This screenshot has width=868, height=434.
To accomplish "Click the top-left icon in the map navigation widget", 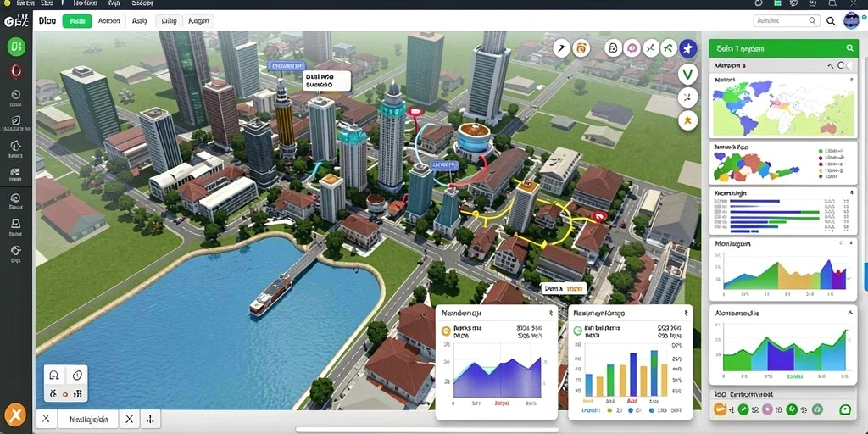I will pyautogui.click(x=53, y=376).
